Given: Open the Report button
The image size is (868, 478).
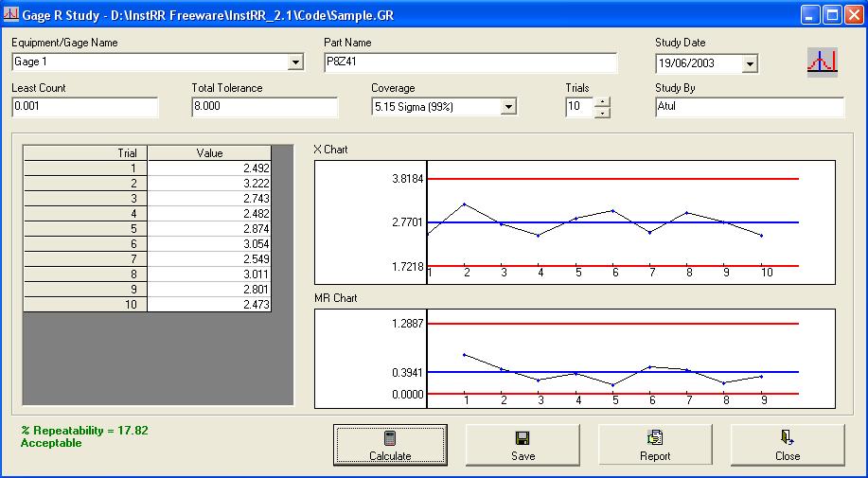Looking at the screenshot, I should coord(655,446).
